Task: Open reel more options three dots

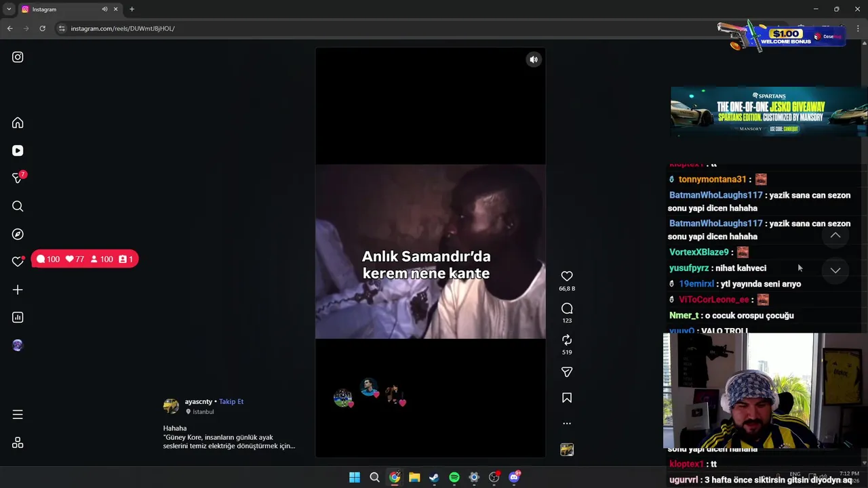Action: 567,424
